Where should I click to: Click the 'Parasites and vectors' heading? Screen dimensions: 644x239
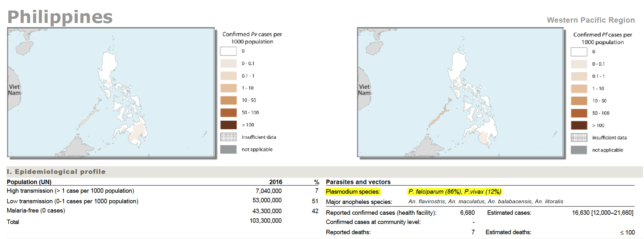pyautogui.click(x=358, y=182)
